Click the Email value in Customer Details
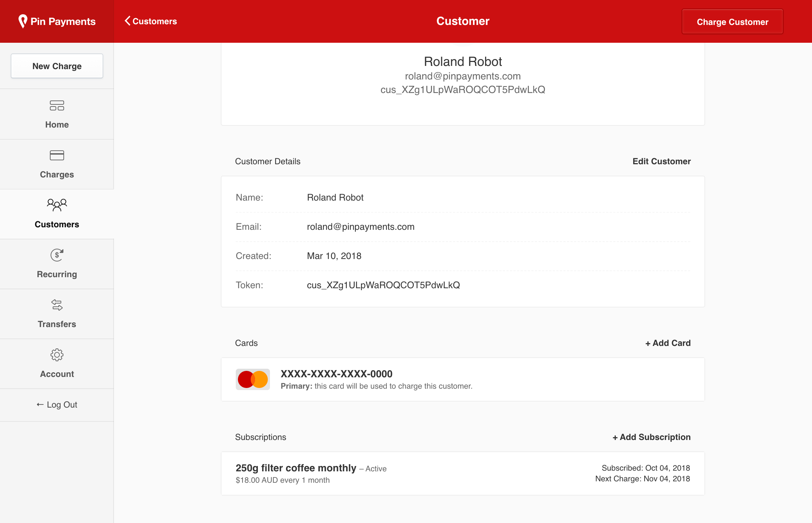Viewport: 812px width, 523px height. coord(361,227)
